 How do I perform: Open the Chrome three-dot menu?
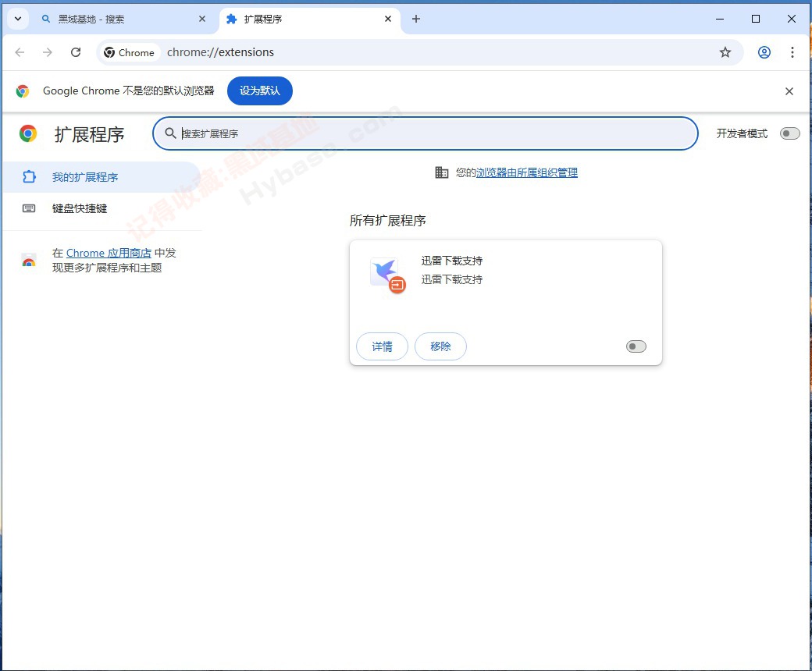pos(792,52)
